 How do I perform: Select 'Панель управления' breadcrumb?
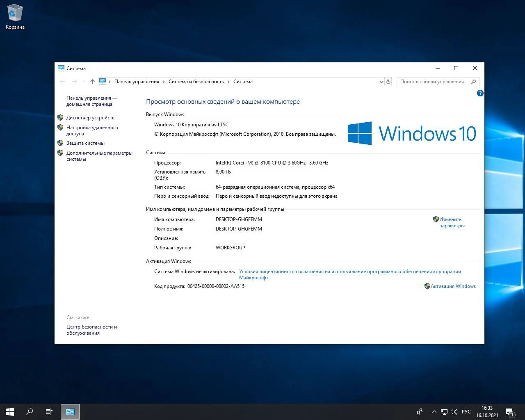(137, 82)
